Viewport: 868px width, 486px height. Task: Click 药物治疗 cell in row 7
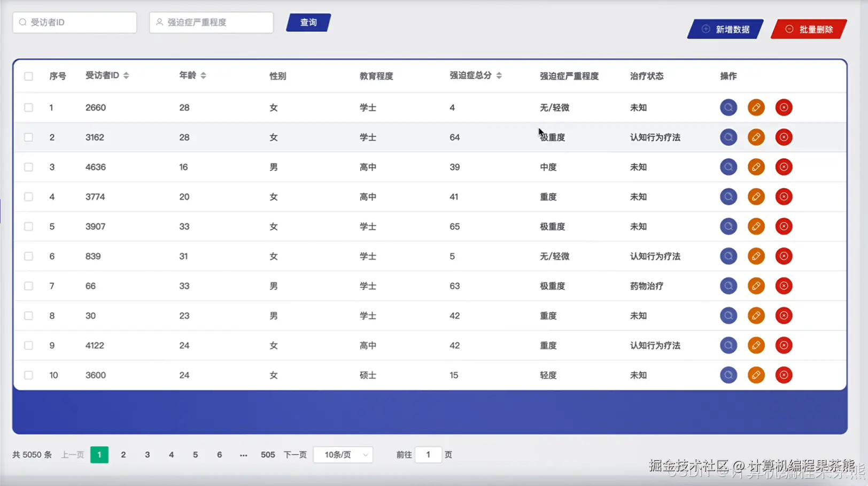647,286
